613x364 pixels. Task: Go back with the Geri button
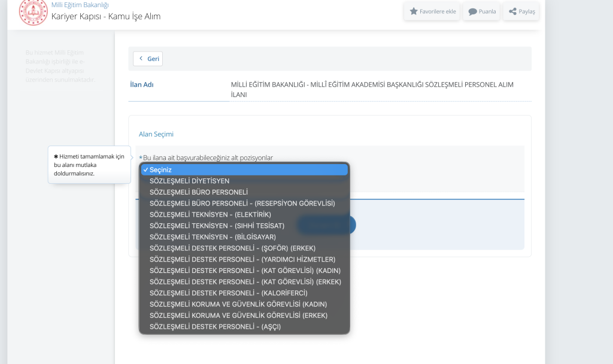(x=148, y=59)
